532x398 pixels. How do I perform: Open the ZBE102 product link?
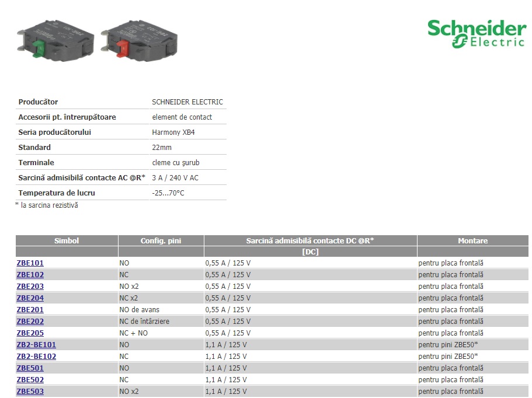[x=30, y=275]
